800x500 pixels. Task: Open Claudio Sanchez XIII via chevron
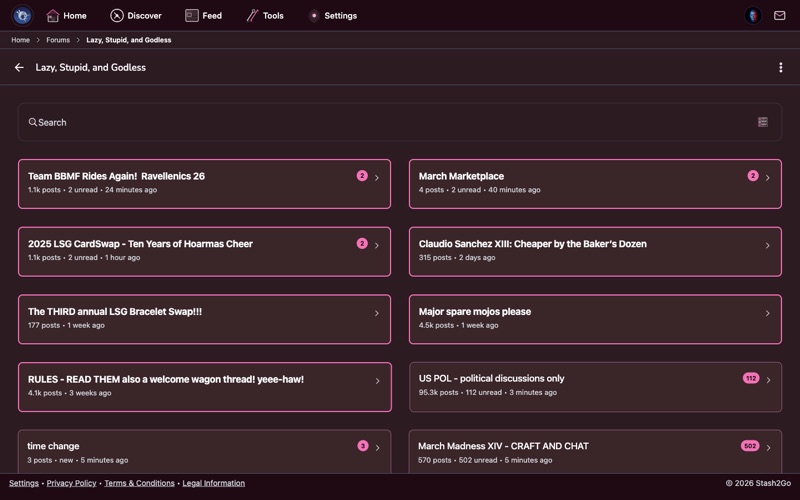(x=768, y=245)
